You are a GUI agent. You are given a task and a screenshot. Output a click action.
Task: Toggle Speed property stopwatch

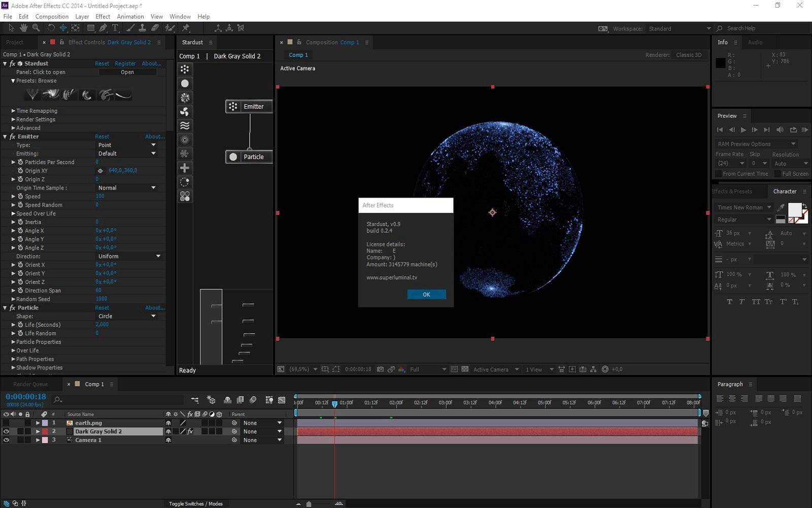[x=20, y=196]
